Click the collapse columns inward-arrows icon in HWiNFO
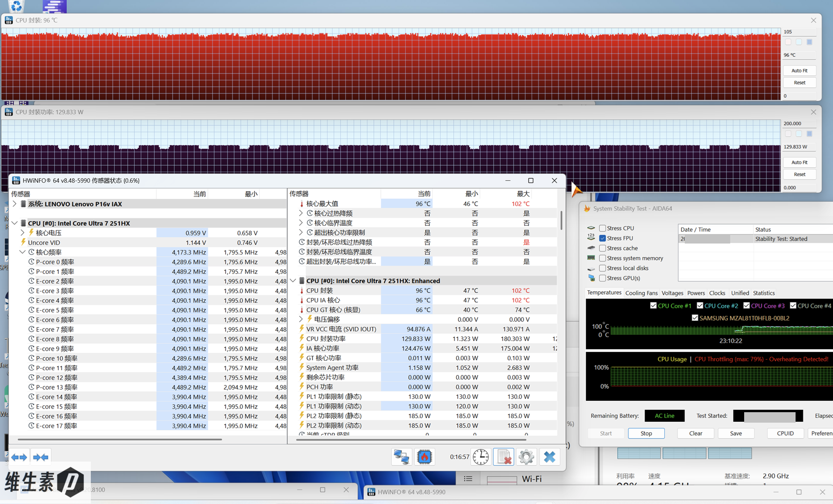The width and height of the screenshot is (833, 504). point(41,457)
